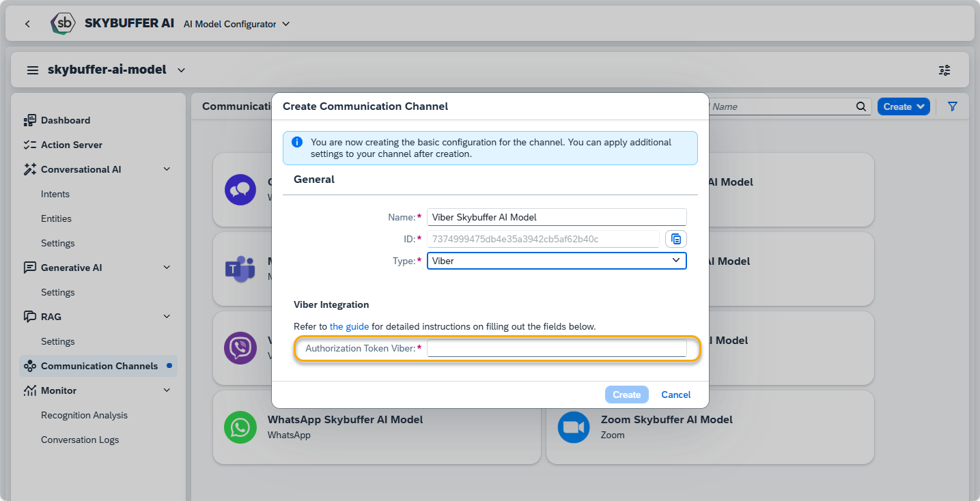The width and height of the screenshot is (980, 501).
Task: Open the sliders settings icon at top right
Action: pyautogui.click(x=944, y=70)
